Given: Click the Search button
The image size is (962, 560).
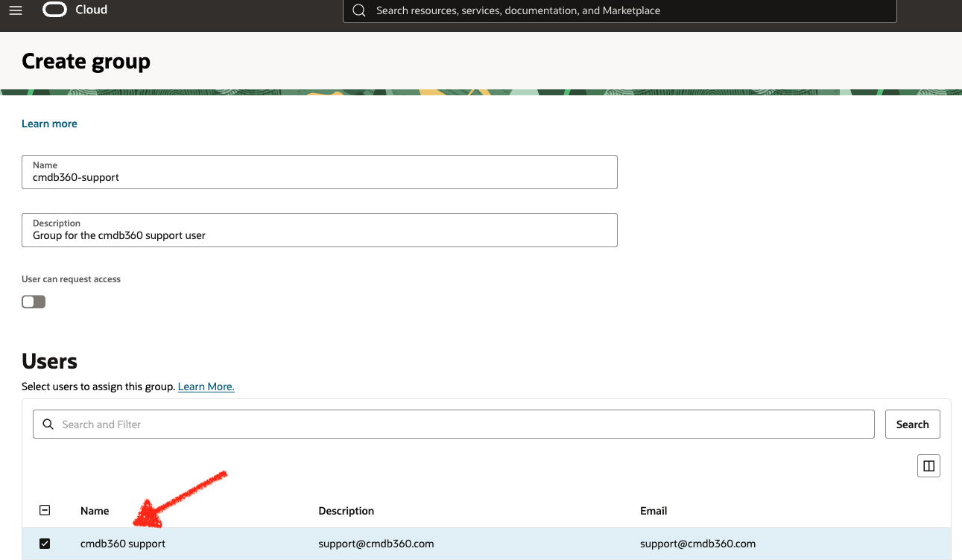Looking at the screenshot, I should pos(913,424).
